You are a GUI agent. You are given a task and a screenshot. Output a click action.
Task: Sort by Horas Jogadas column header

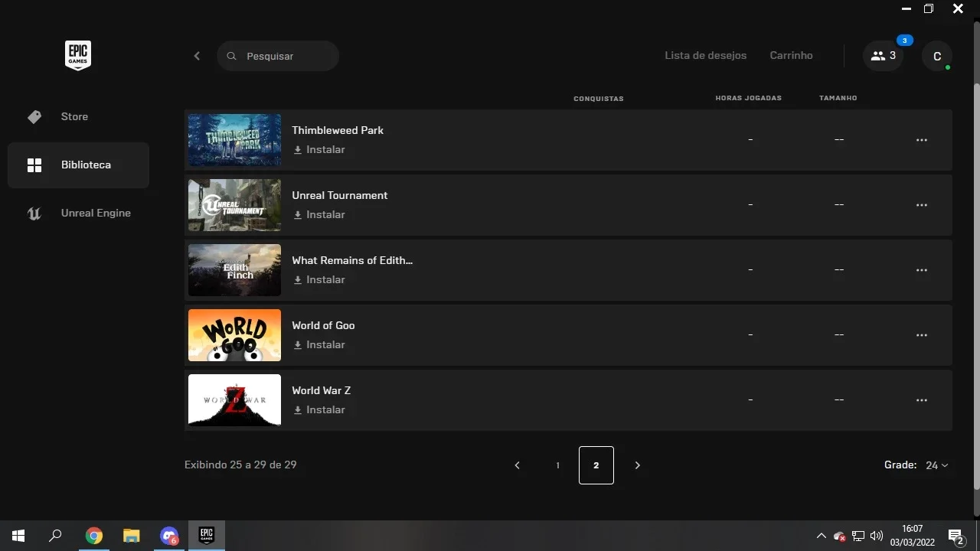(x=748, y=99)
